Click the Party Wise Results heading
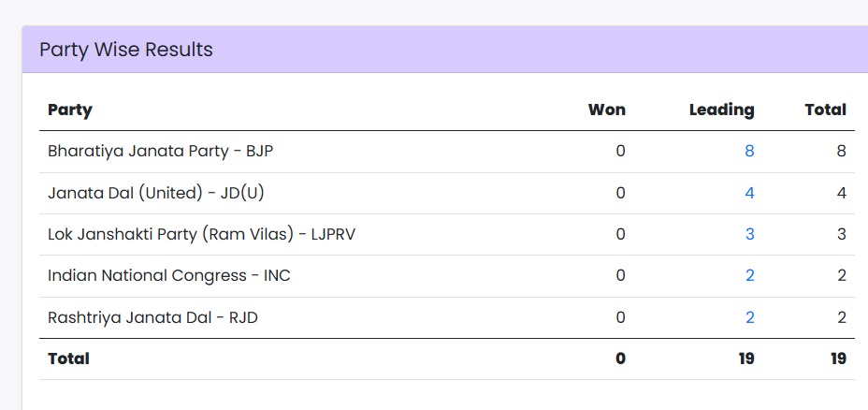Screen dimensions: 868x410 (126, 50)
